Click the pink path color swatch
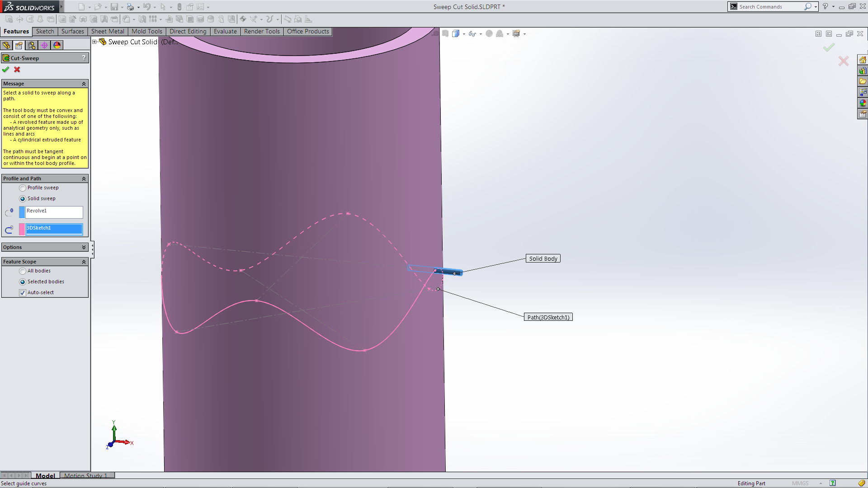This screenshot has height=488, width=868. click(x=22, y=229)
